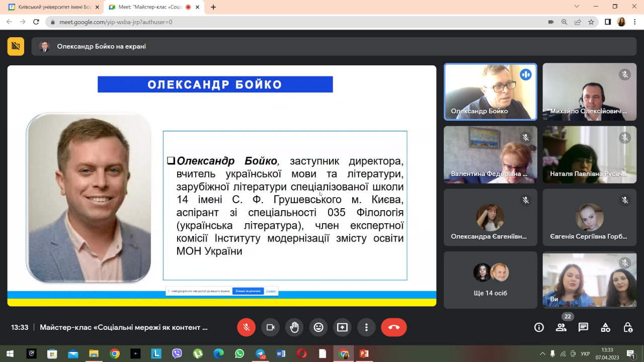Raise hand in the meeting
Screen dimensions: 644x362
pyautogui.click(x=294, y=327)
